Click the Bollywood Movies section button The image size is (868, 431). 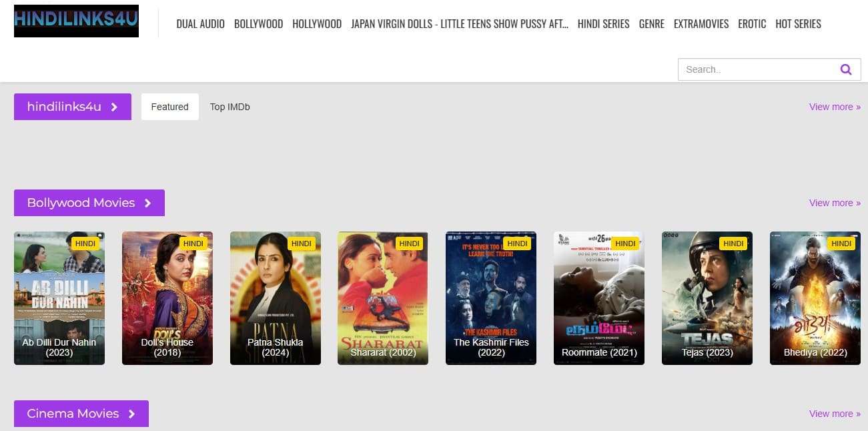tap(89, 203)
